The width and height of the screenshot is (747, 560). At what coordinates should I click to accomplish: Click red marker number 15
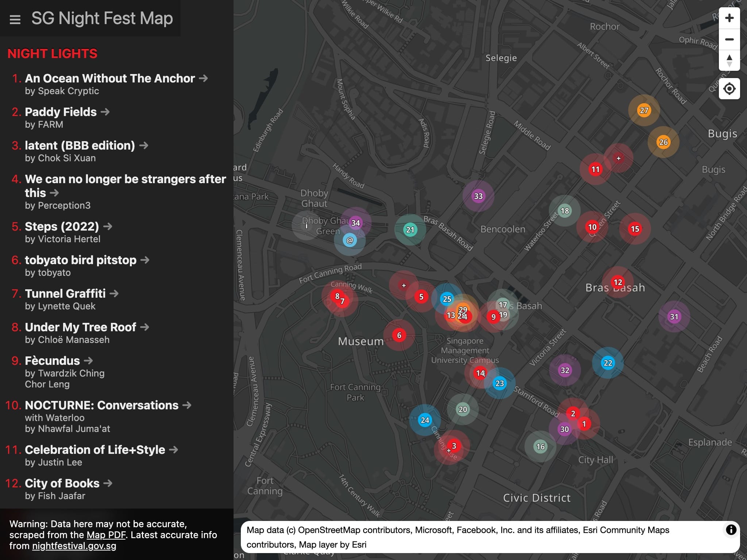[635, 229]
